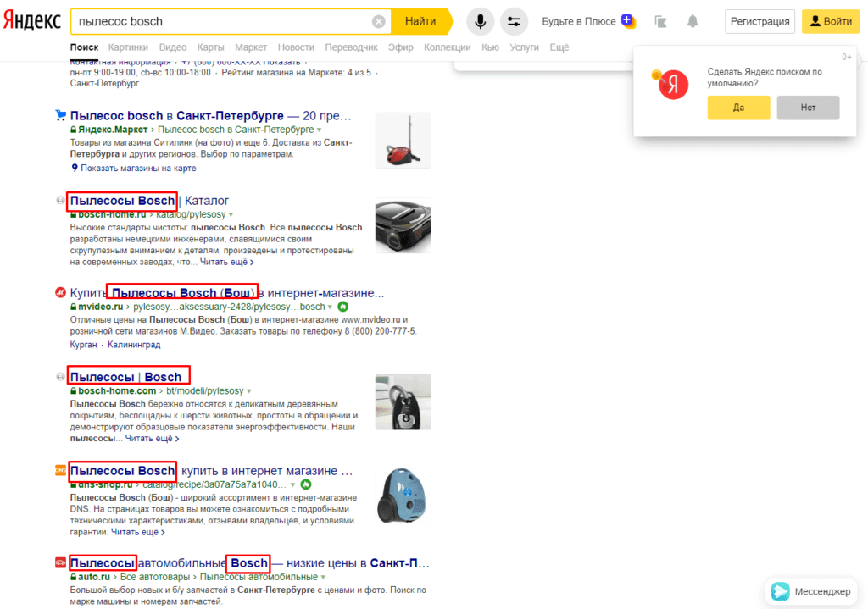Image resolution: width=868 pixels, height=609 pixels.
Task: Open the 'Ещё' menu
Action: [x=559, y=47]
